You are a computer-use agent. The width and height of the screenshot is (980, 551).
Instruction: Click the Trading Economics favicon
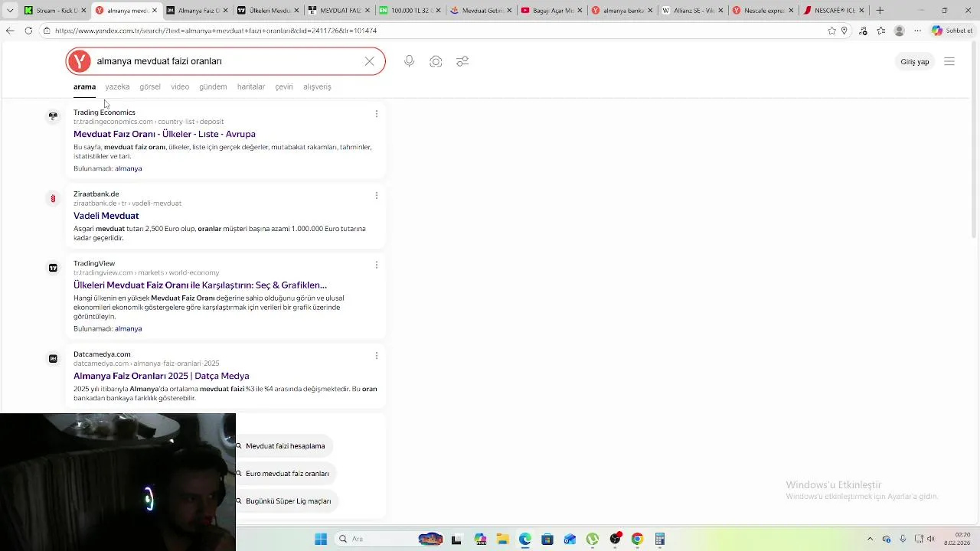(53, 116)
